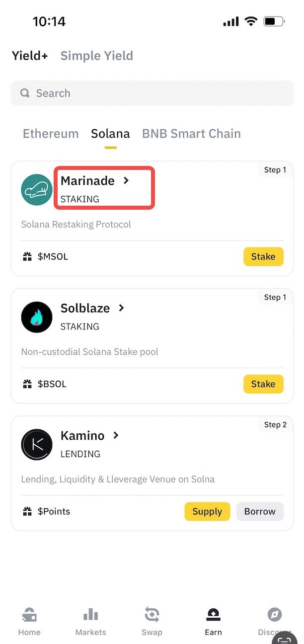Open the Discover compass icon

pos(274,615)
